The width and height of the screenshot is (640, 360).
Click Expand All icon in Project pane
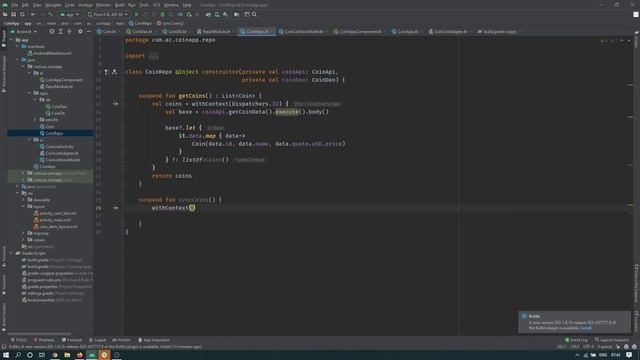tap(60, 31)
